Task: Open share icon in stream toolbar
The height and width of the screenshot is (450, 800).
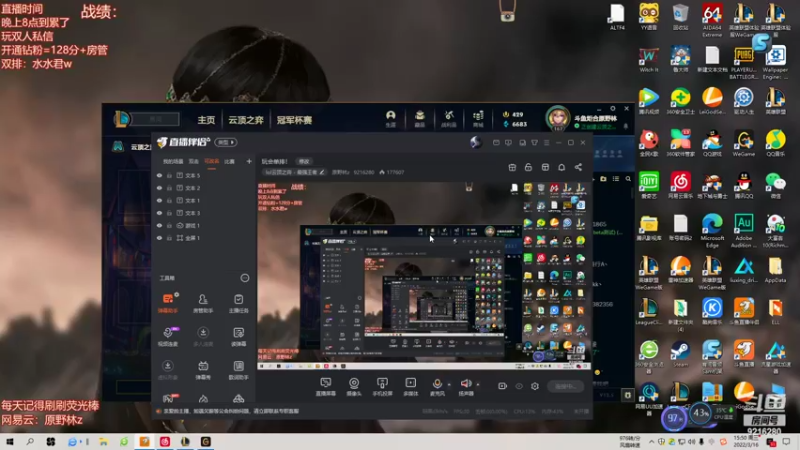Action: click(578, 167)
